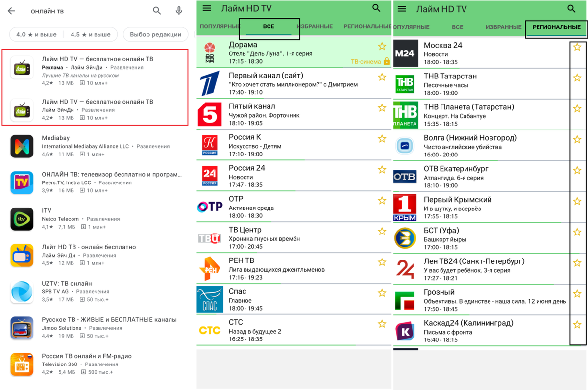Open search in the right Лайм HD TV screen

[571, 9]
